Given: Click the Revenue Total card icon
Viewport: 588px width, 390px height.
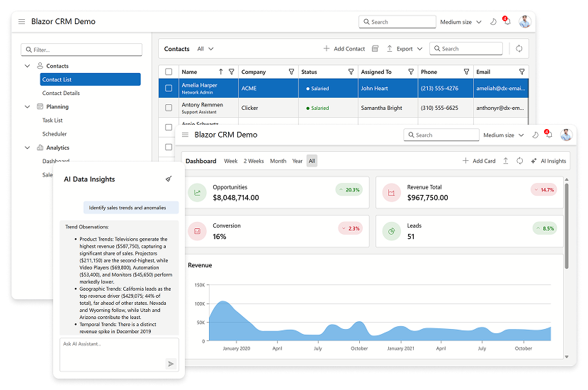Looking at the screenshot, I should [392, 193].
